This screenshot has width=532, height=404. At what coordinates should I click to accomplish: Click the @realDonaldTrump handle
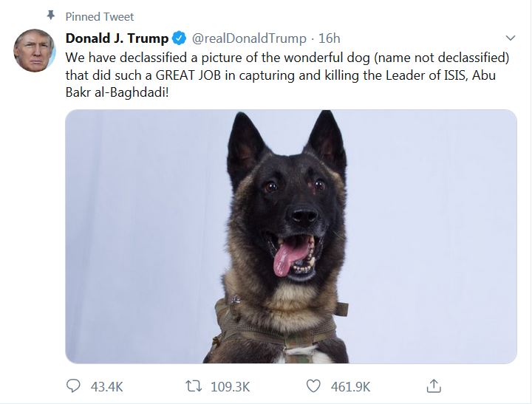(248, 38)
